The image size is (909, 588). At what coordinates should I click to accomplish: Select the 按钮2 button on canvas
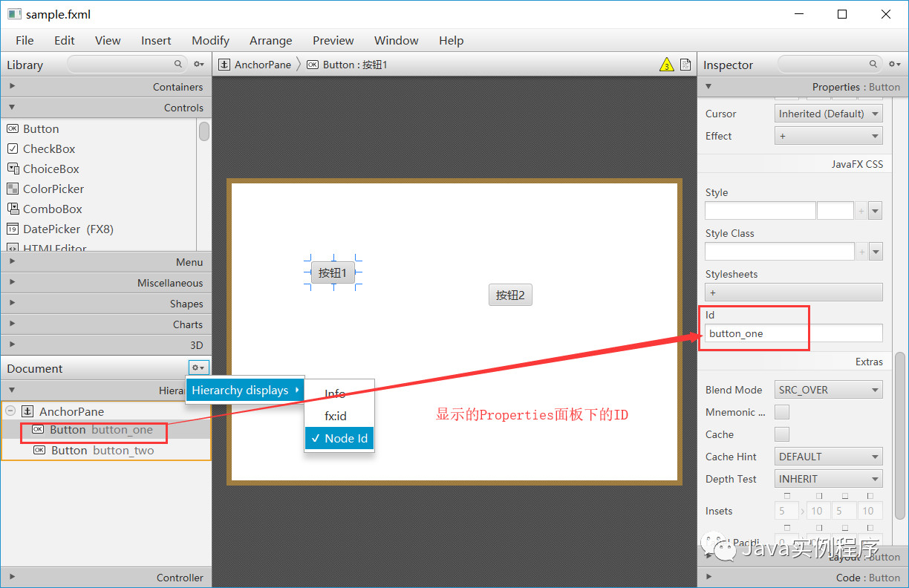point(510,295)
